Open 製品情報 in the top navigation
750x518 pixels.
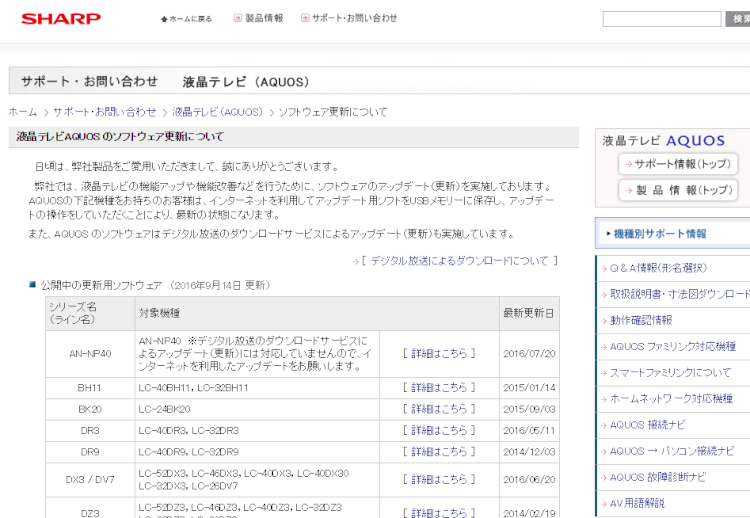pyautogui.click(x=264, y=18)
